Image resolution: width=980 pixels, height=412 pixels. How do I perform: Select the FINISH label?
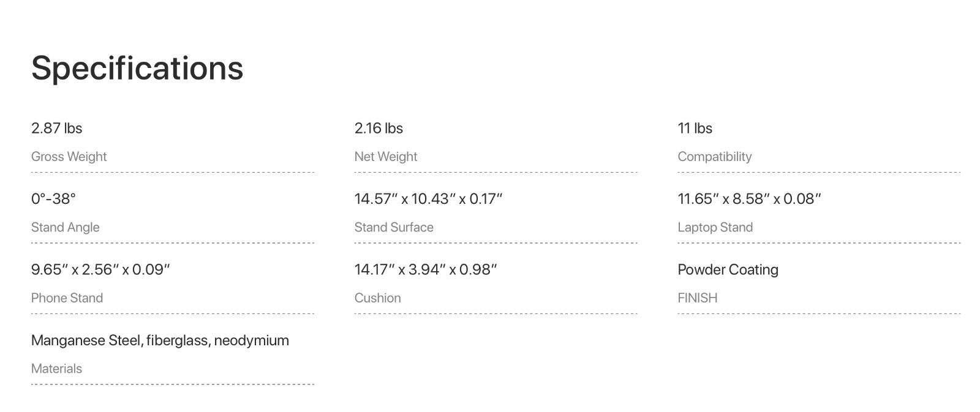click(697, 298)
